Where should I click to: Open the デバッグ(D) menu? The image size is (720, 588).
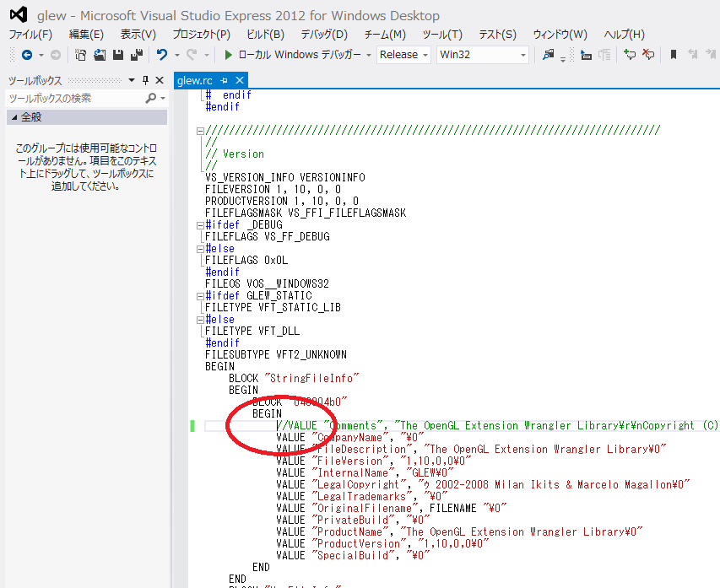click(324, 35)
